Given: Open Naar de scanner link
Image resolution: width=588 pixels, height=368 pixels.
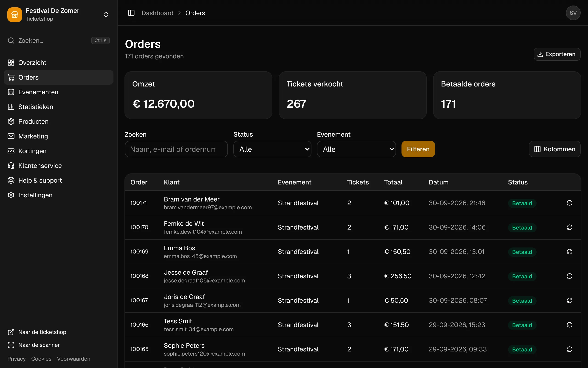Looking at the screenshot, I should point(34,345).
